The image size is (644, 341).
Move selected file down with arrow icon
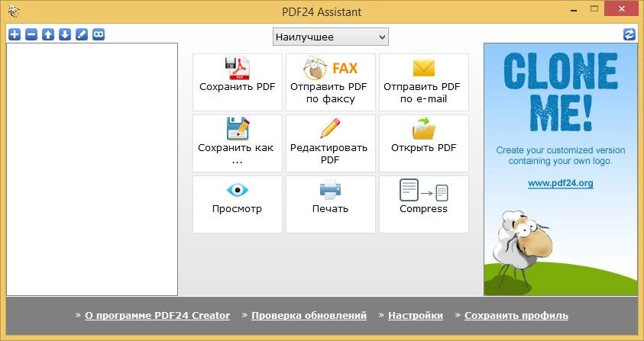[x=65, y=34]
